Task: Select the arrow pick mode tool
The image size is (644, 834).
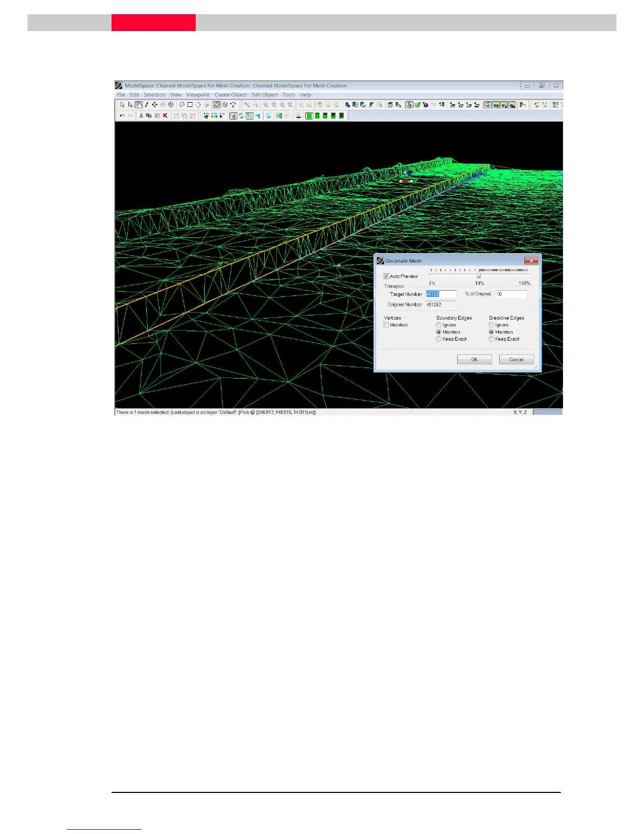Action: tap(122, 105)
